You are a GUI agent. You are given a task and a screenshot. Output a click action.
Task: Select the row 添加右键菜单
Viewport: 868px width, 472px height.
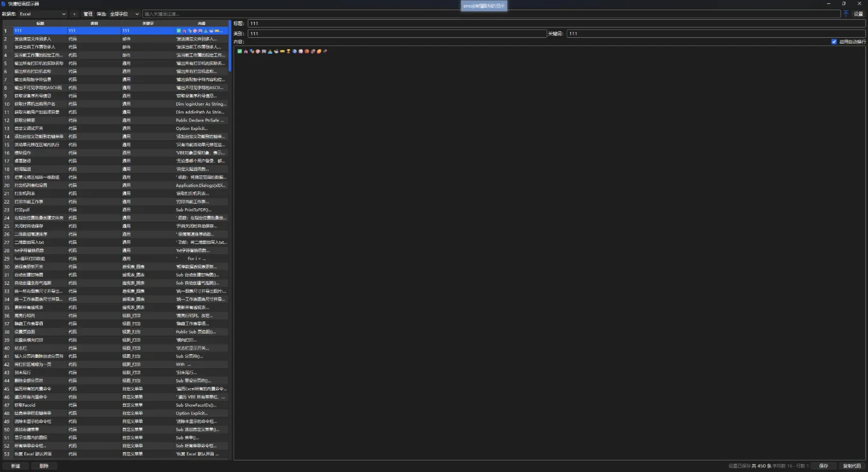coord(115,429)
